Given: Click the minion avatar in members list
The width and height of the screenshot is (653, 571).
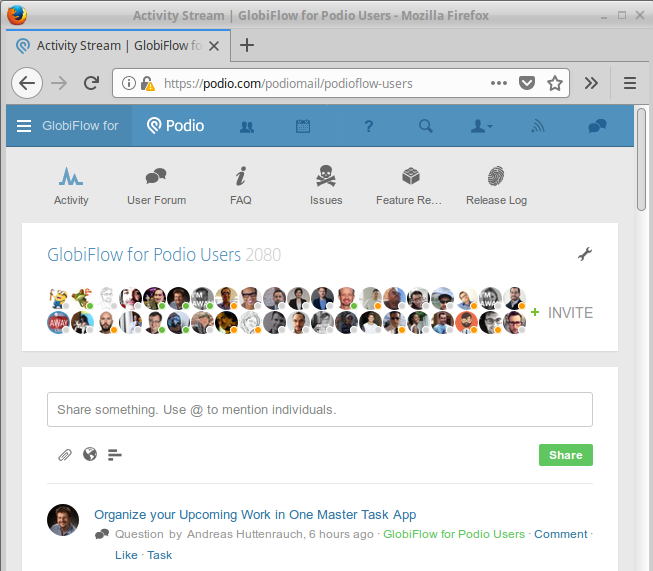Looking at the screenshot, I should click(x=58, y=298).
